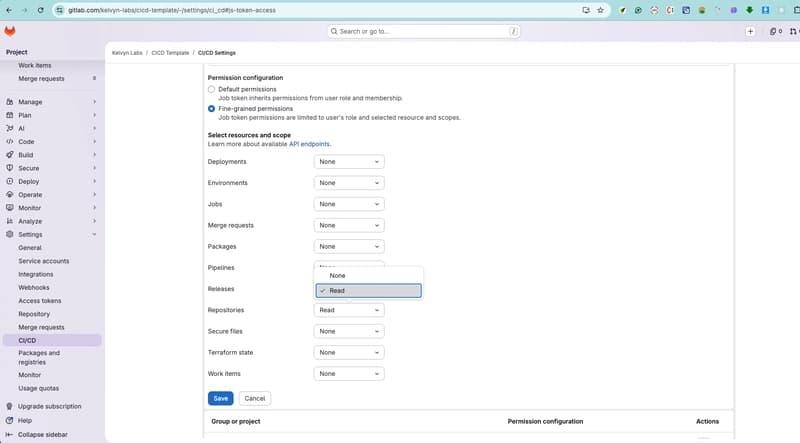Click the search magnifier icon
The image size is (800, 443).
[334, 31]
